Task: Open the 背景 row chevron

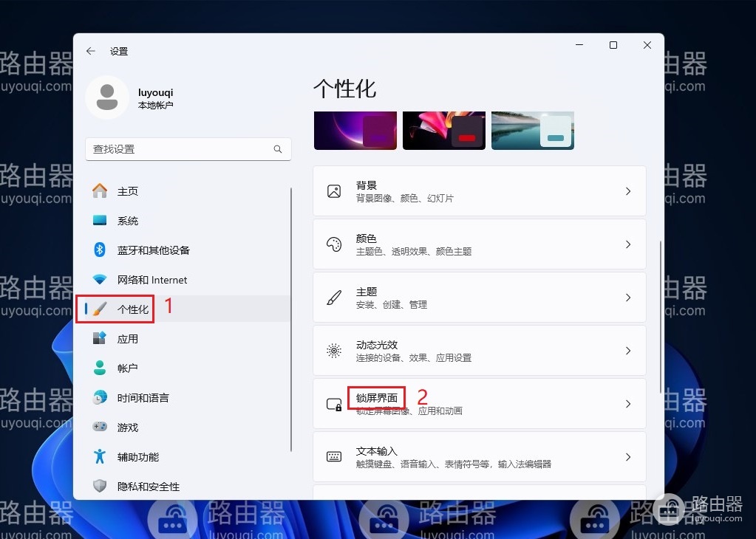Action: coord(627,191)
